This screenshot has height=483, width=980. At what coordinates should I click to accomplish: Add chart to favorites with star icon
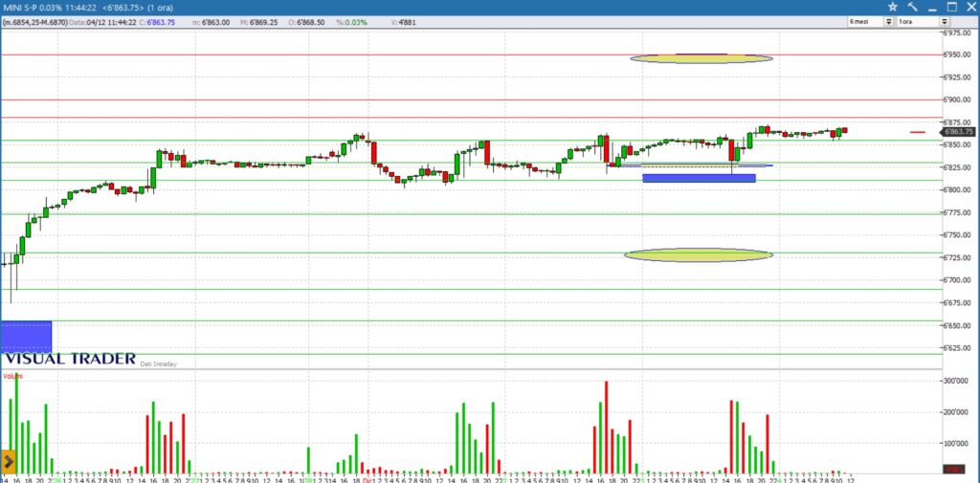click(893, 7)
